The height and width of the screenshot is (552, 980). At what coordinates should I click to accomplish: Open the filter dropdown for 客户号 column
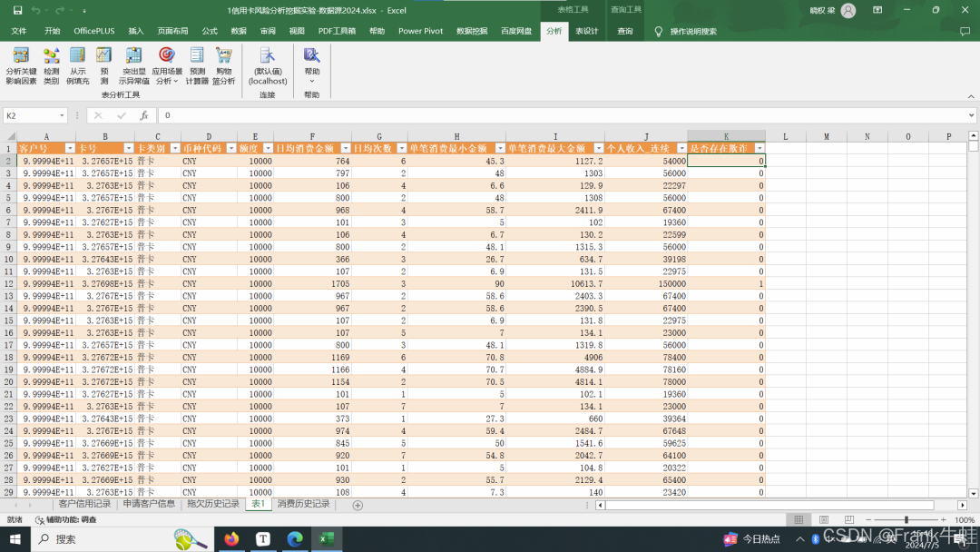pyautogui.click(x=70, y=148)
